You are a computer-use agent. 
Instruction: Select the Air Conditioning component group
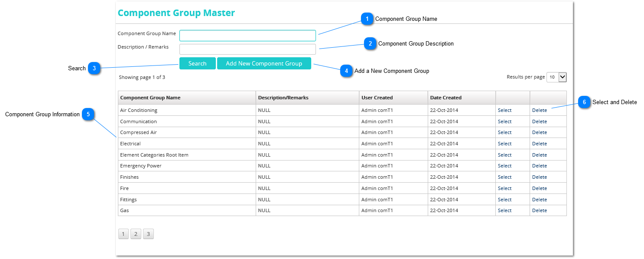pos(504,110)
